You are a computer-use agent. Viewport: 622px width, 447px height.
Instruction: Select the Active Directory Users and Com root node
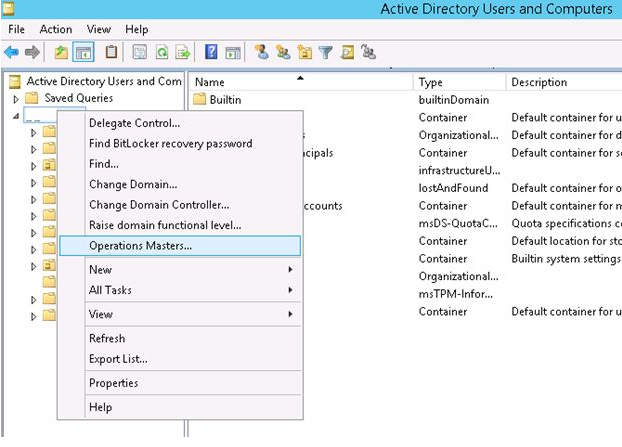click(x=104, y=81)
